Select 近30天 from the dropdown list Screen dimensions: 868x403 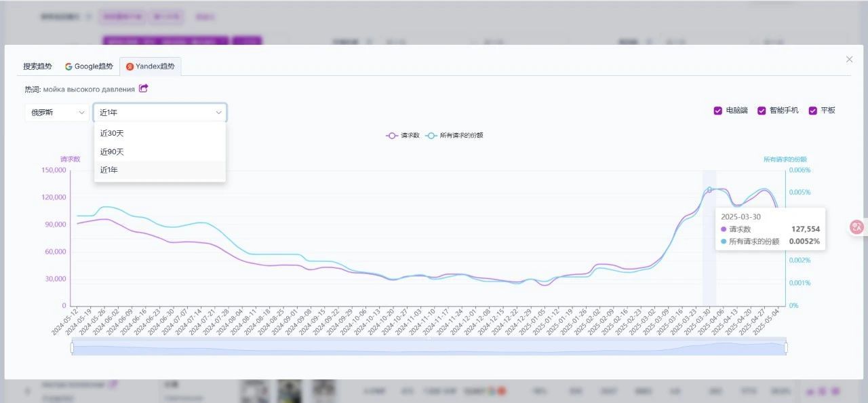(160, 134)
